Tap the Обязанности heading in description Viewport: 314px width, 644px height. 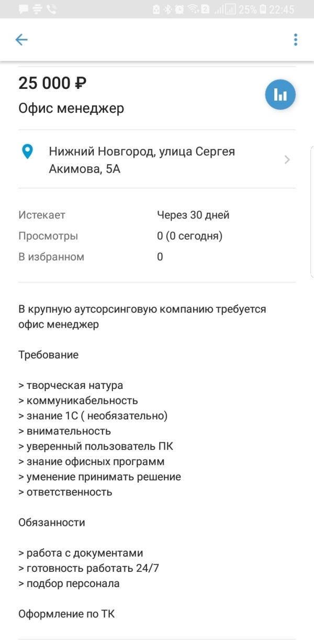coord(51,522)
